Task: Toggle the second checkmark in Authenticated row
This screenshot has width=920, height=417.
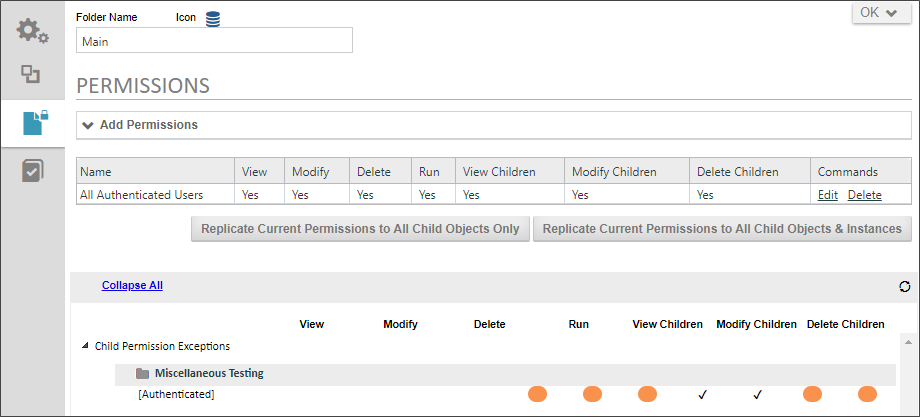Action: pos(757,394)
